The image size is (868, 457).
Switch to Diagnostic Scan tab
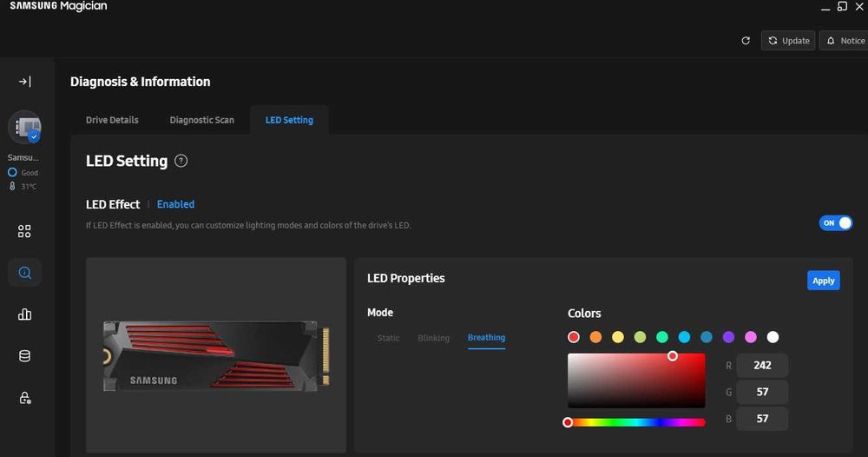[202, 120]
